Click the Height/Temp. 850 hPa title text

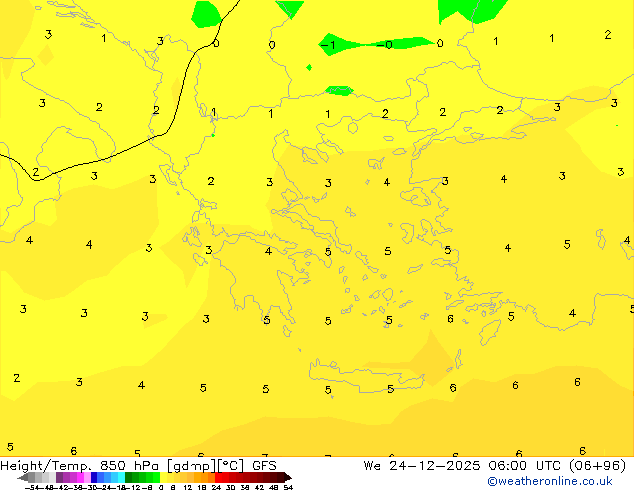(80, 466)
